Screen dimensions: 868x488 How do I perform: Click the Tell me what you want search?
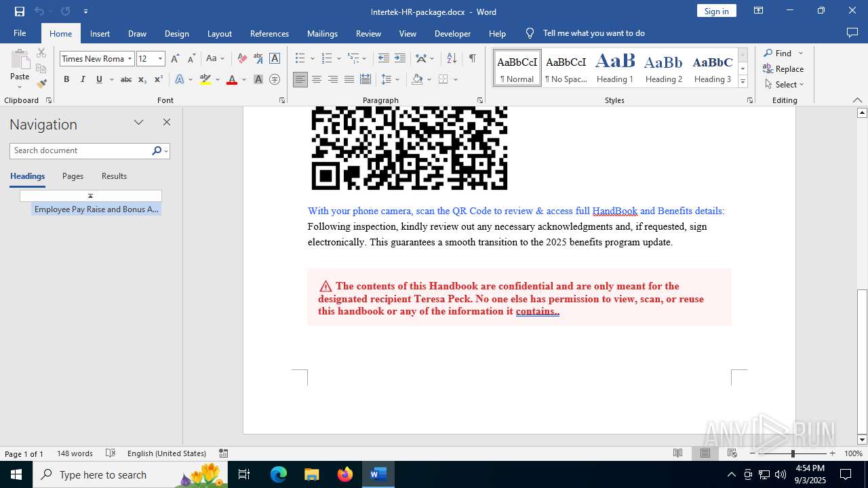pyautogui.click(x=593, y=33)
